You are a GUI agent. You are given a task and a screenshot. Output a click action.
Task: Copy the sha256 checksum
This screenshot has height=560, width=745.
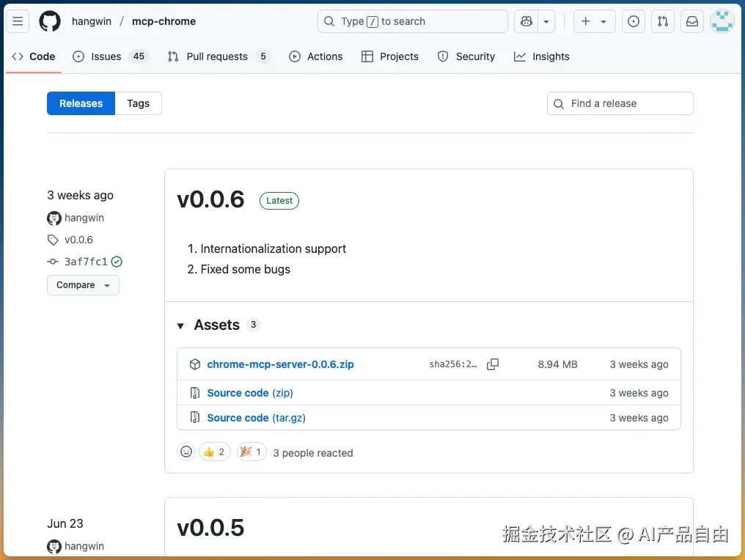click(493, 364)
